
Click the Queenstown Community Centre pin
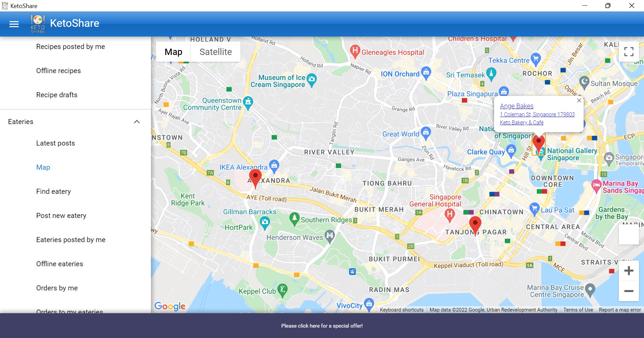click(x=248, y=103)
